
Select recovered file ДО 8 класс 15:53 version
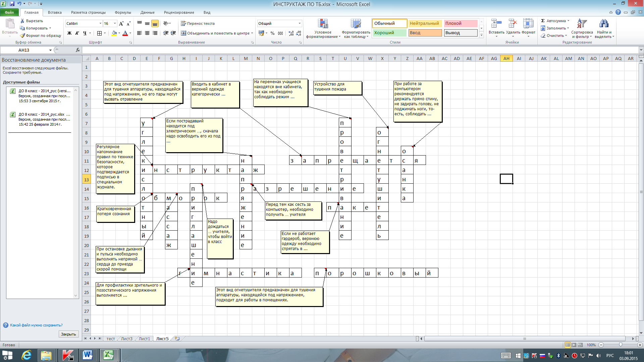[x=40, y=96]
